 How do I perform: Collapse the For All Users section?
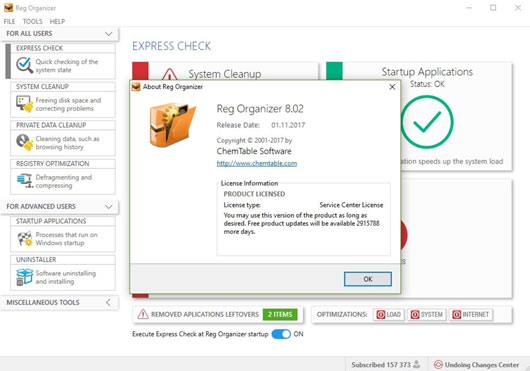coord(109,34)
